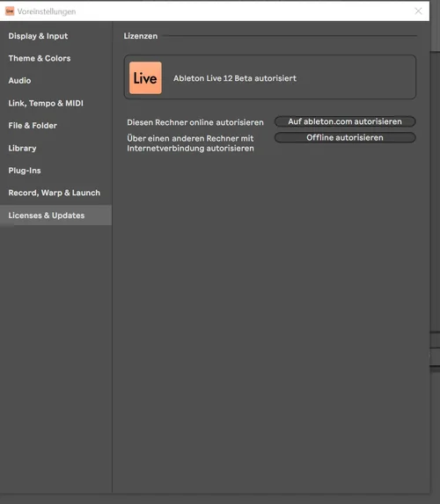Click the Ableton icon in title bar
This screenshot has width=440, height=504.
click(x=10, y=11)
